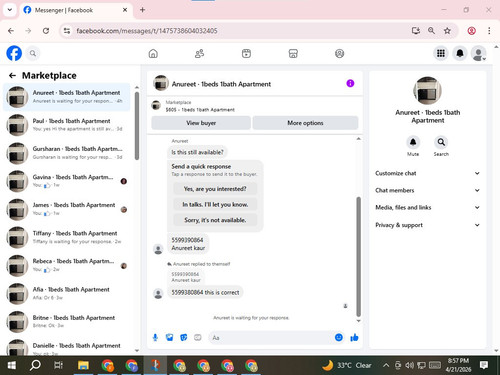
Task: Bookmark this page with star icon
Action: 447,31
